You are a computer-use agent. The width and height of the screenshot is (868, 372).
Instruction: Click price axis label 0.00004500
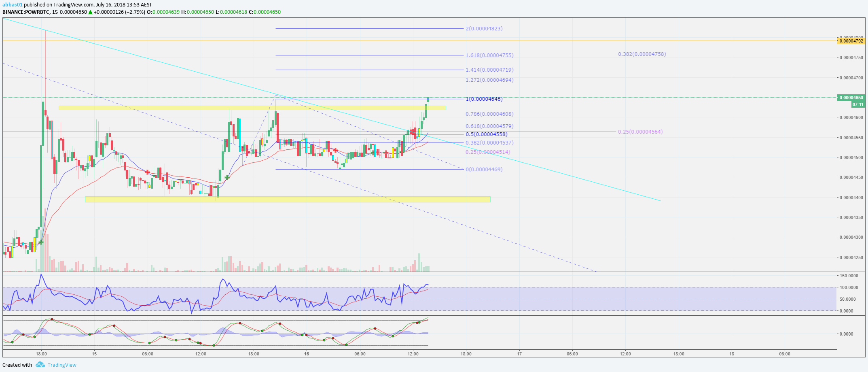[x=851, y=157]
